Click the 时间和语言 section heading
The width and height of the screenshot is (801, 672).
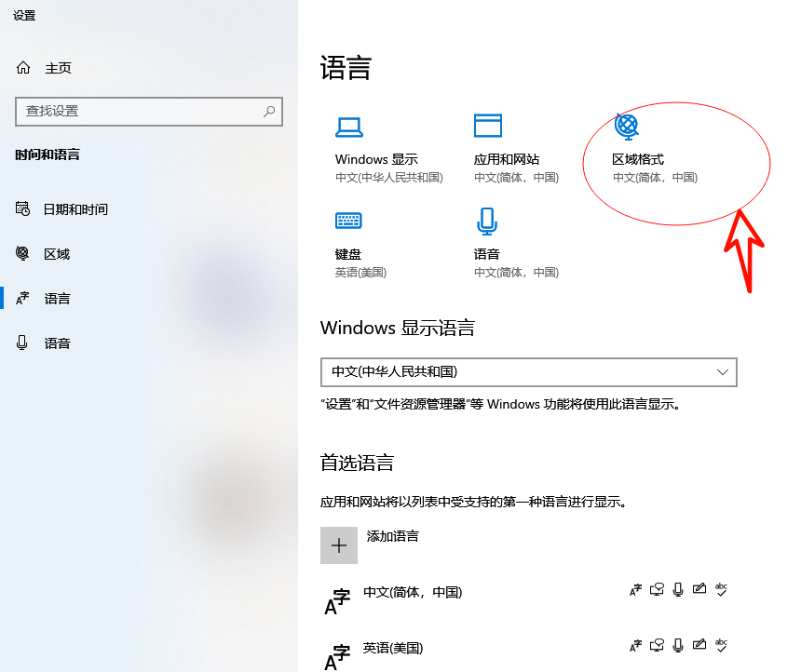48,155
